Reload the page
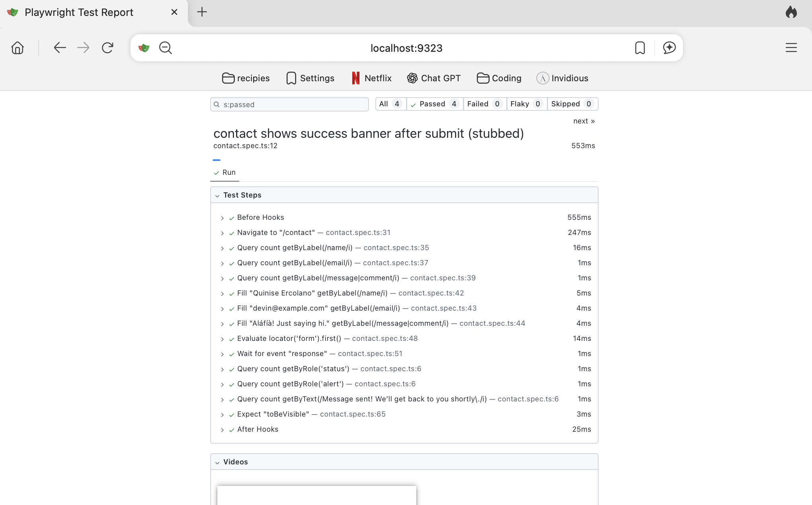The image size is (812, 505). click(107, 48)
